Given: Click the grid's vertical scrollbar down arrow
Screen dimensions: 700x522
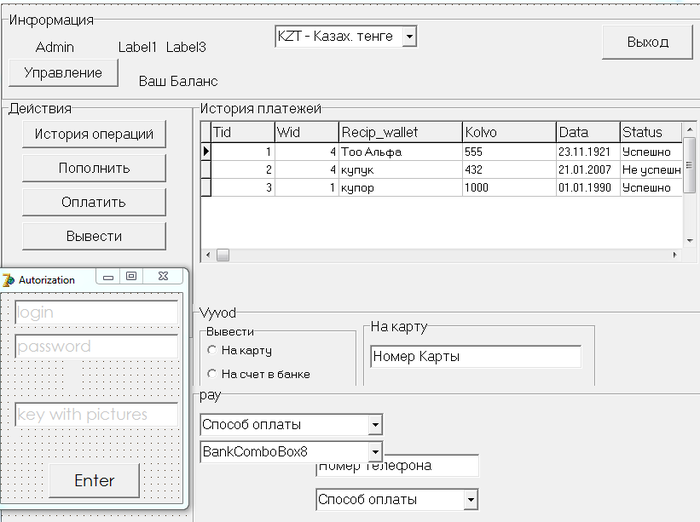Looking at the screenshot, I should [689, 240].
